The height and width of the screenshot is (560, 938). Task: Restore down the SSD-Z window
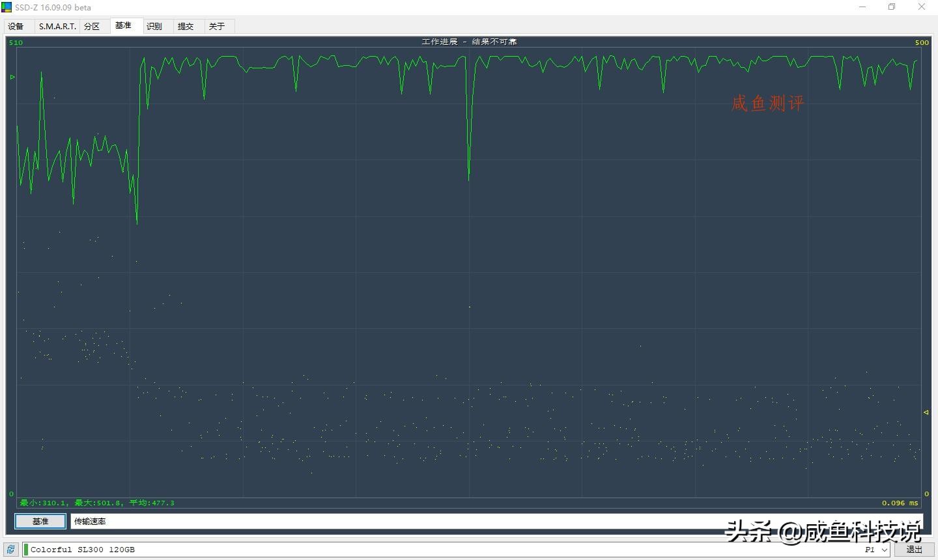892,7
